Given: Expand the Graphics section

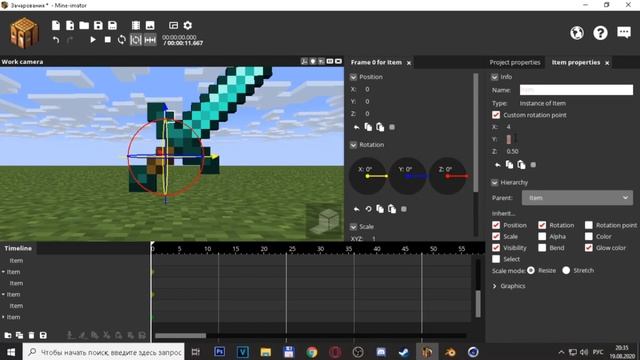Looking at the screenshot, I should pos(495,286).
